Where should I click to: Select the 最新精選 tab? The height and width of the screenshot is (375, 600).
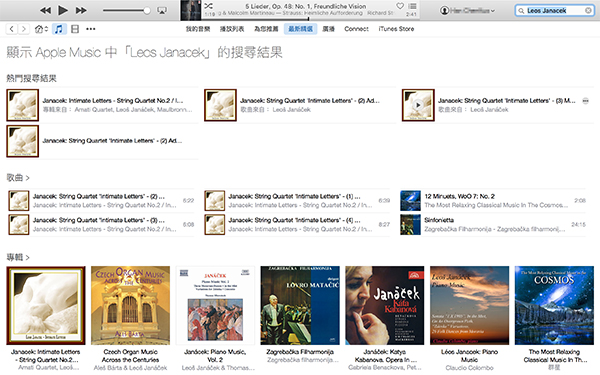300,29
